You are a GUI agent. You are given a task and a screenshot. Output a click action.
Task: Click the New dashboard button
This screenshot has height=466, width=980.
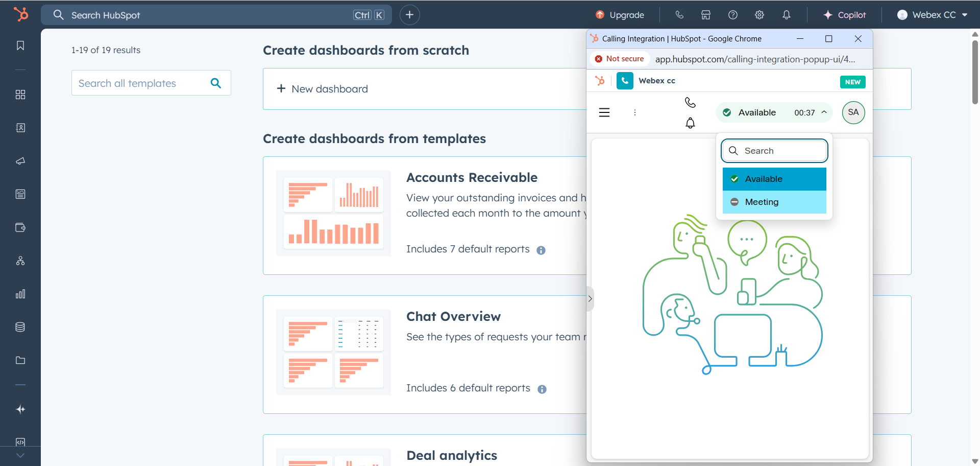323,89
